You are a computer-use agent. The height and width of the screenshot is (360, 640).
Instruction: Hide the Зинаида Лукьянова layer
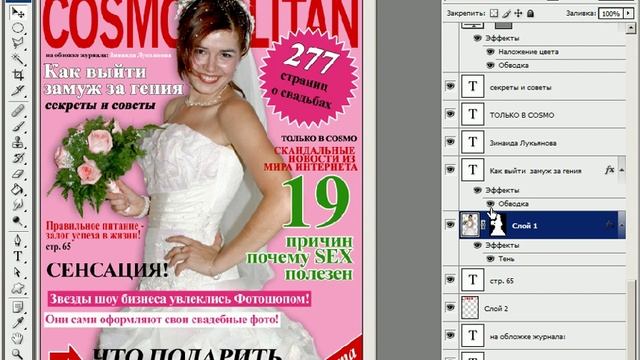pyautogui.click(x=450, y=142)
